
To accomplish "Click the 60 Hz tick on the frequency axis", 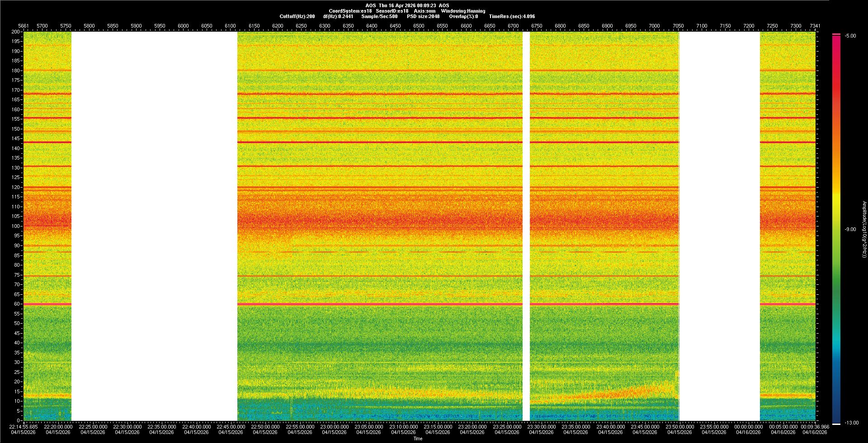I will [16, 304].
